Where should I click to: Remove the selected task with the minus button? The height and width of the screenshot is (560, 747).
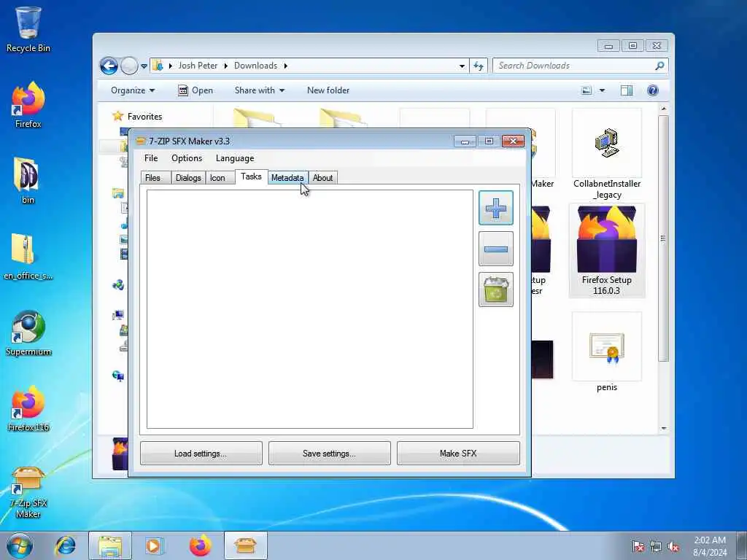pos(495,249)
